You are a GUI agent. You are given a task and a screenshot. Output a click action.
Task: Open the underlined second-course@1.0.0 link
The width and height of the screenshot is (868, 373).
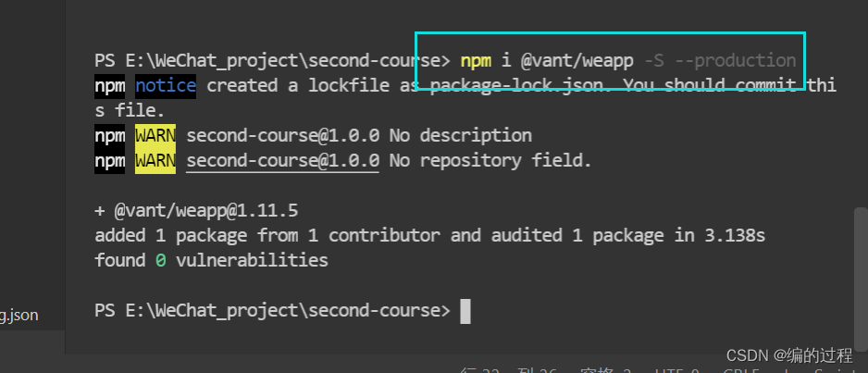pos(282,160)
